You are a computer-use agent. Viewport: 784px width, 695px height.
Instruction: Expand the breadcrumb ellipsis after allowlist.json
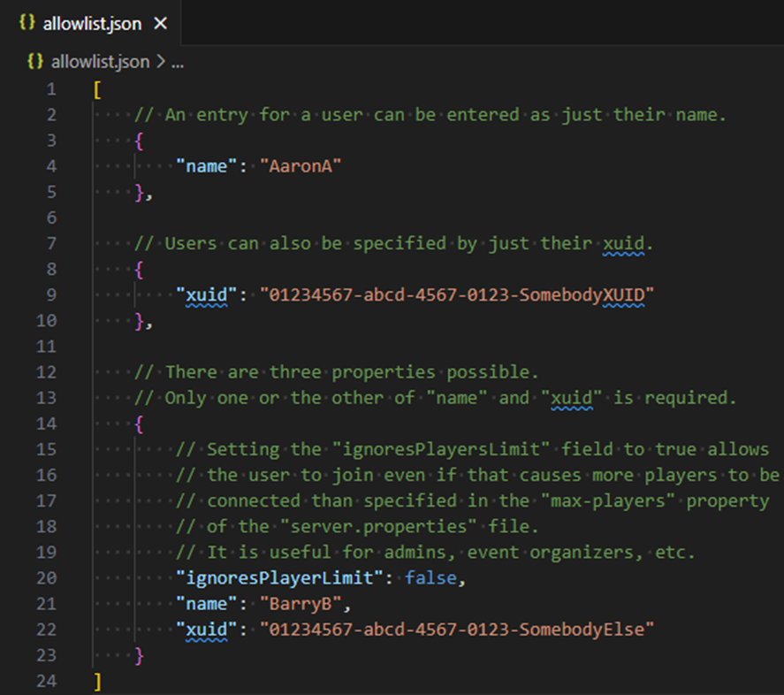(176, 62)
